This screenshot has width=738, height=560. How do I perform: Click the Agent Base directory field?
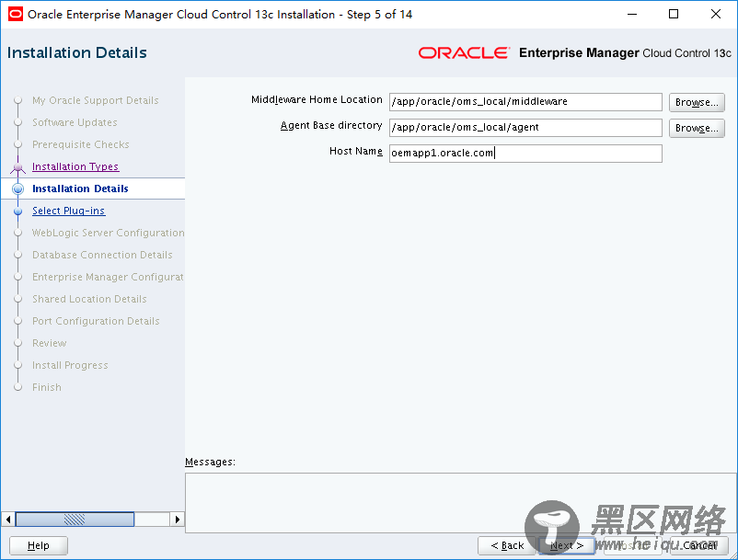[x=525, y=128]
